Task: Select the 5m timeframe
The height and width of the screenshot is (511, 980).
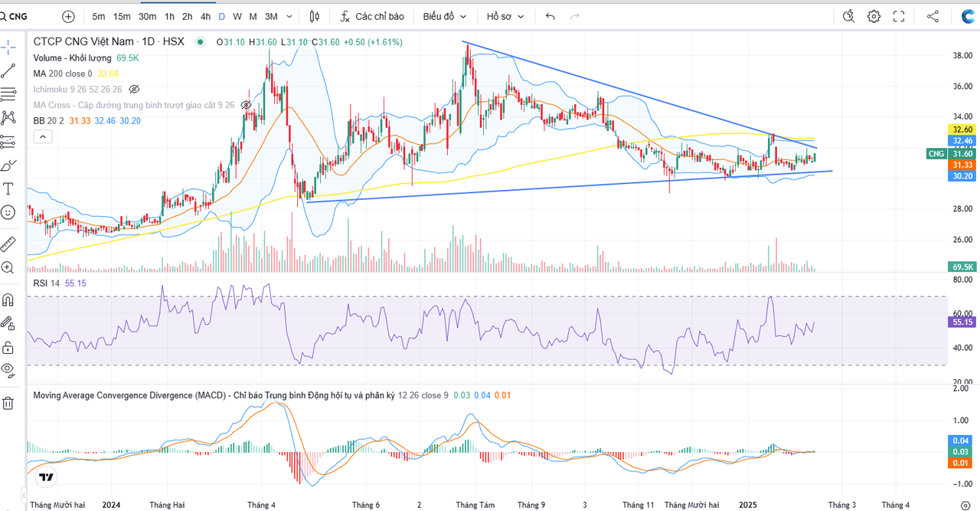Action: (99, 16)
